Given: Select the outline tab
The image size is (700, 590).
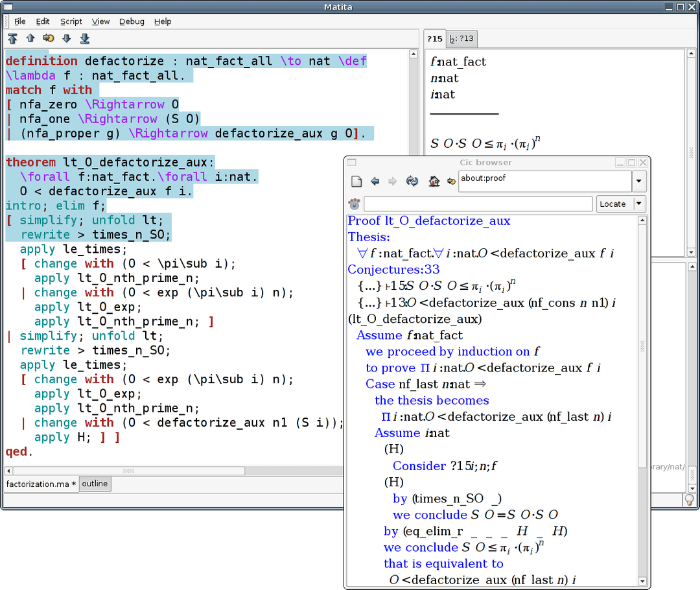Looking at the screenshot, I should pyautogui.click(x=95, y=484).
